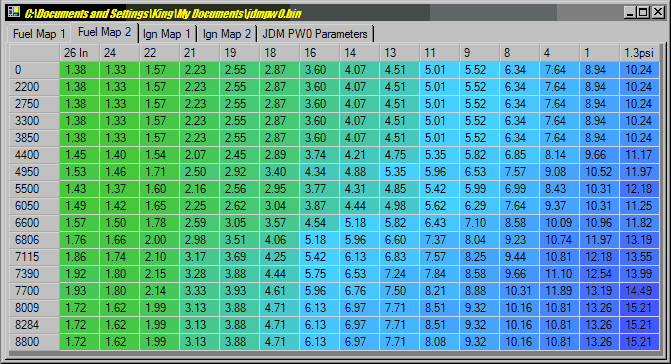The width and height of the screenshot is (671, 364).
Task: Select the cell with value 4.75
Action: (399, 155)
